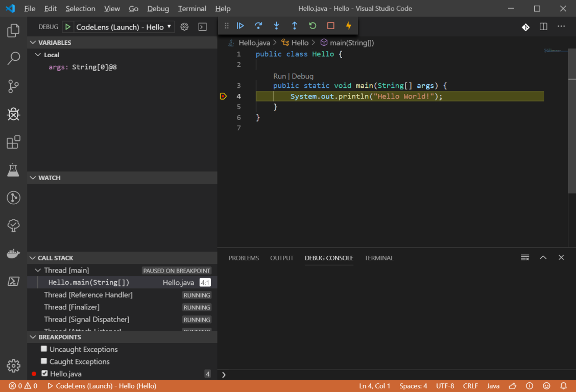Screen dimensions: 576x392
Task: Click the Java language mode in status bar
Action: (x=493, y=386)
